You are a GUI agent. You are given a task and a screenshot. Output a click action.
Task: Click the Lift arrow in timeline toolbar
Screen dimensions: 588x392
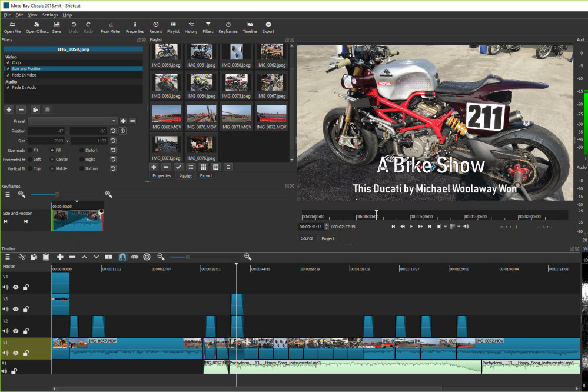[x=84, y=257]
